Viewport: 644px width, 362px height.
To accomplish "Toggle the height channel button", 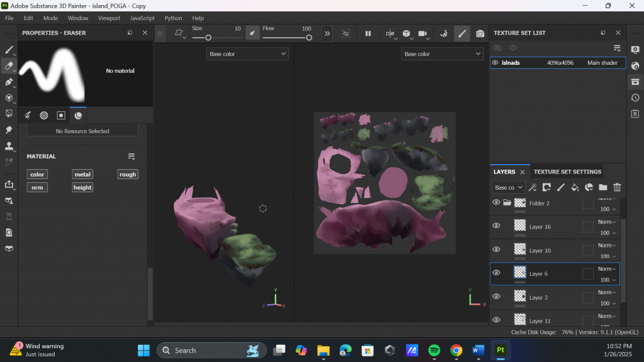I will coord(82,187).
